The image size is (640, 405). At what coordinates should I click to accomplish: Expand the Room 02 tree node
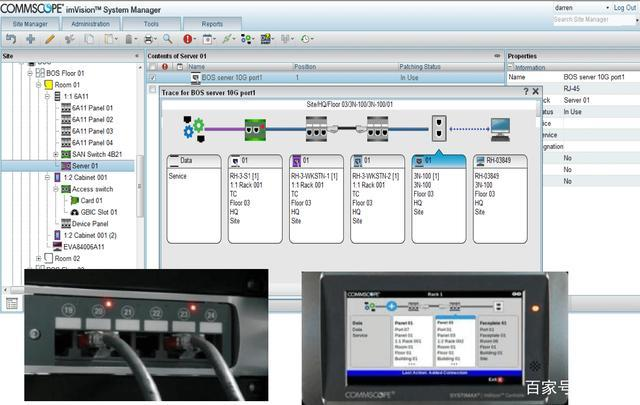38,258
